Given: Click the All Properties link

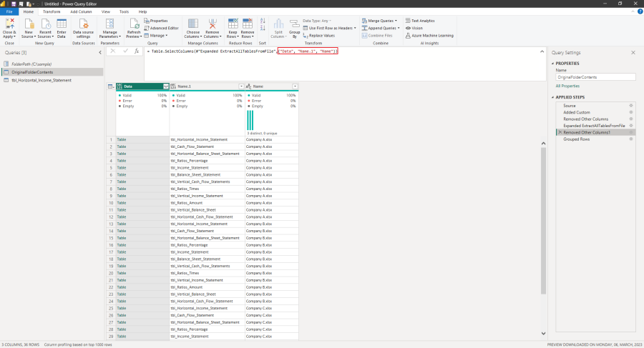Looking at the screenshot, I should coord(567,86).
